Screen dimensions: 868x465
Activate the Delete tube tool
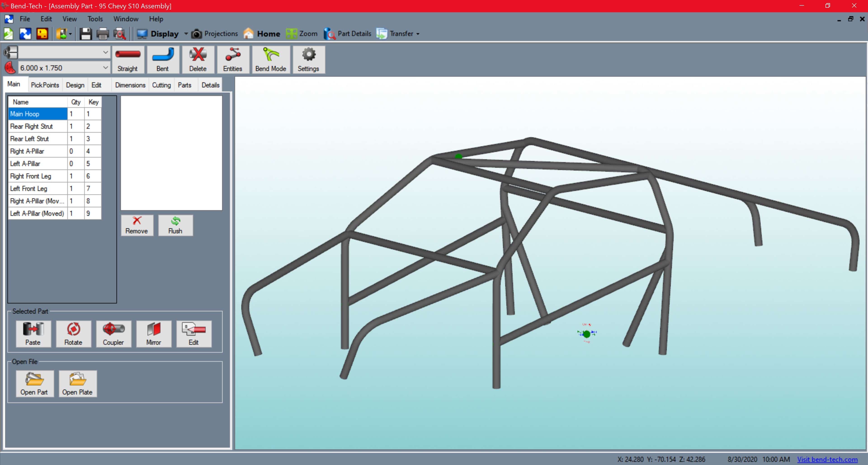198,60
